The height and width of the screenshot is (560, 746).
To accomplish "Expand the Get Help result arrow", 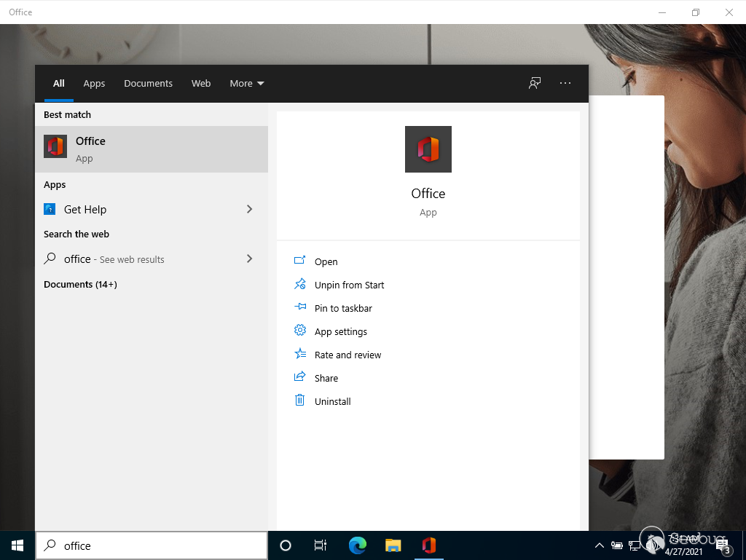I will coord(249,209).
